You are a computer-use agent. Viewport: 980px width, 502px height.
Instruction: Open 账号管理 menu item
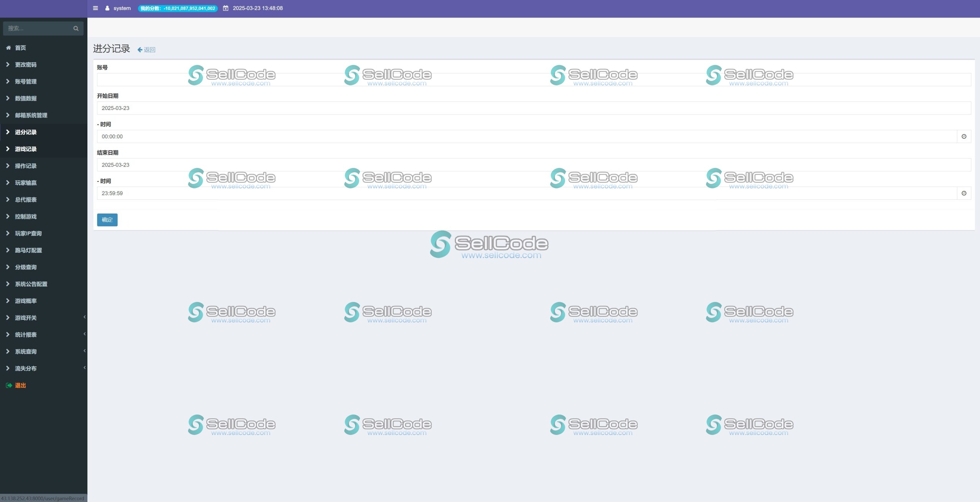(44, 82)
